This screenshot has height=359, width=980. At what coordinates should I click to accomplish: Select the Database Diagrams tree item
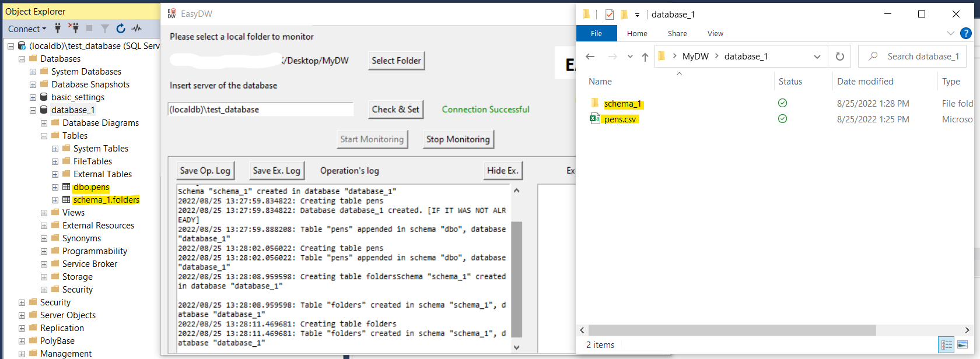pos(100,123)
